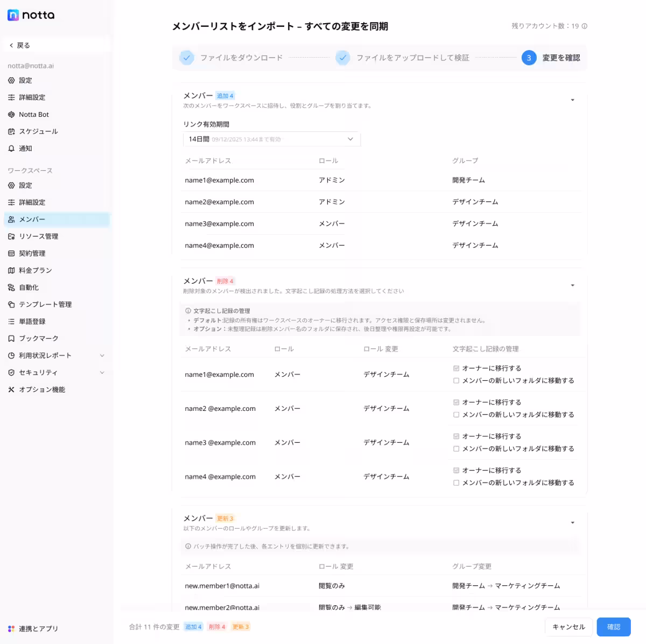Click アドミン role cell for name2@example.com
The image size is (646, 644).
pos(332,202)
